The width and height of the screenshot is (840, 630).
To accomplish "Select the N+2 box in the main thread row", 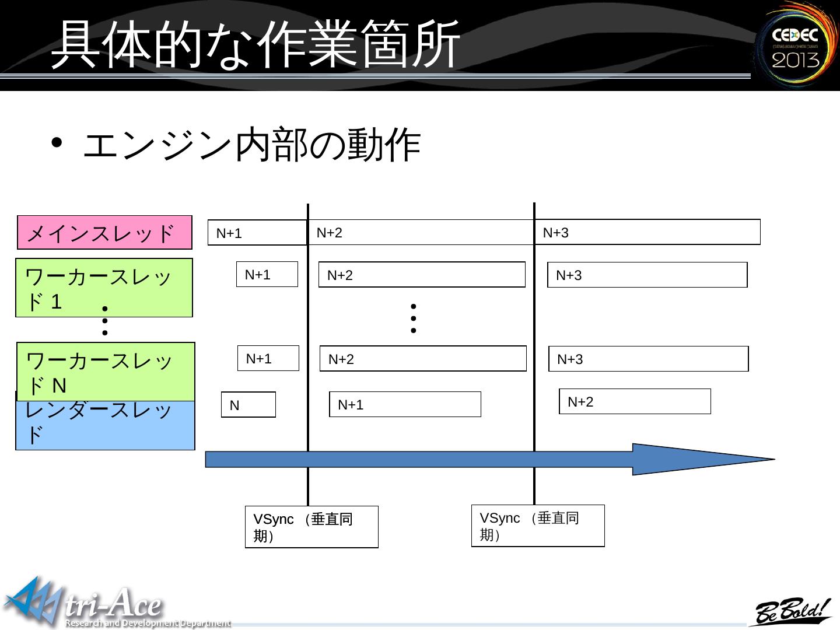I will tap(421, 232).
